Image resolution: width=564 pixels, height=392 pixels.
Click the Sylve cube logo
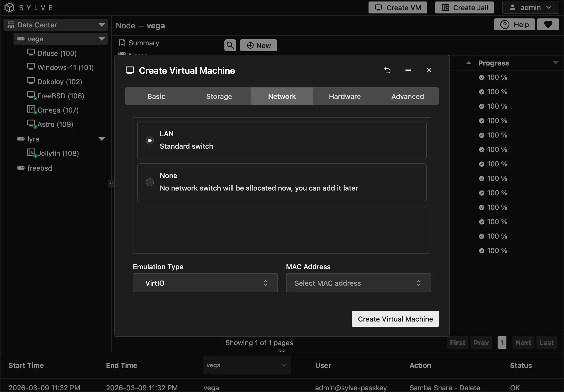click(x=10, y=7)
